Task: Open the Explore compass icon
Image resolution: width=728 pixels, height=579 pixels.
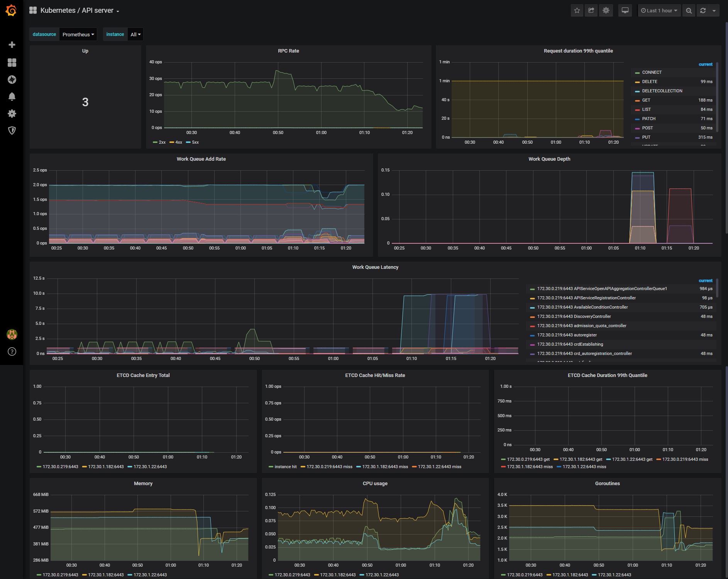Action: point(12,80)
